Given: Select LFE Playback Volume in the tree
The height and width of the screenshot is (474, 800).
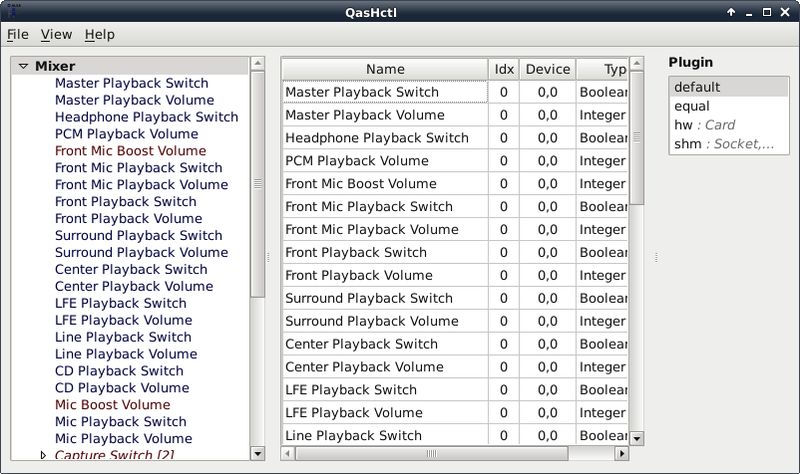Looking at the screenshot, I should (x=123, y=319).
